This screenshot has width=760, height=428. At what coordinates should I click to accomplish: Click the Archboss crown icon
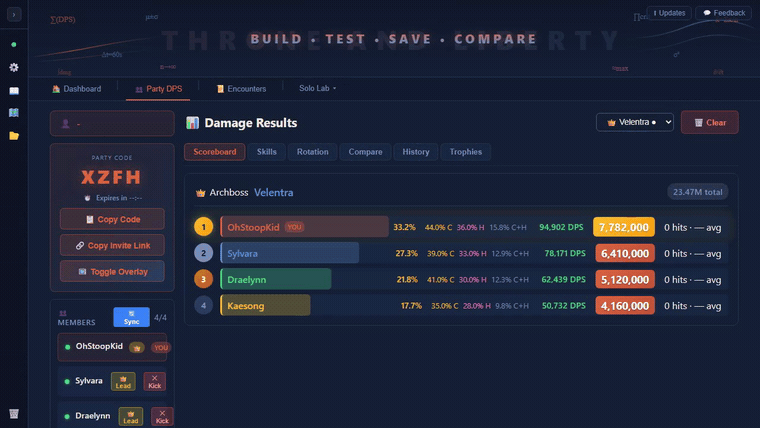pyautogui.click(x=200, y=193)
